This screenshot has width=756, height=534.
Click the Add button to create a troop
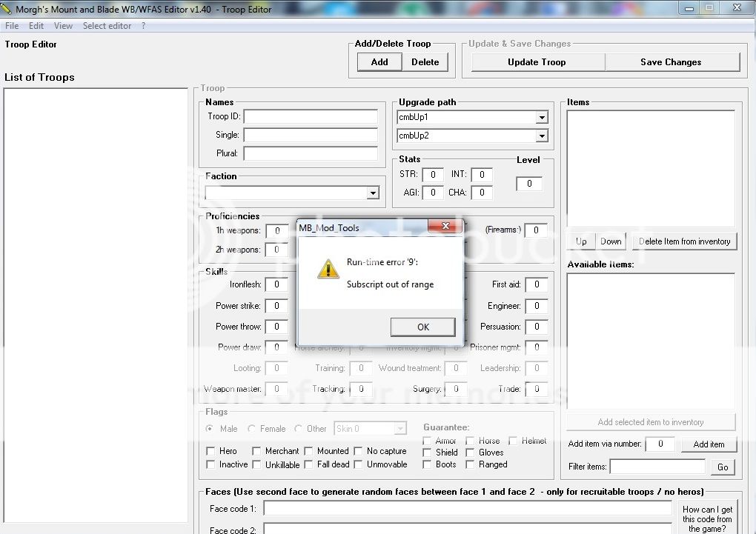click(x=379, y=61)
